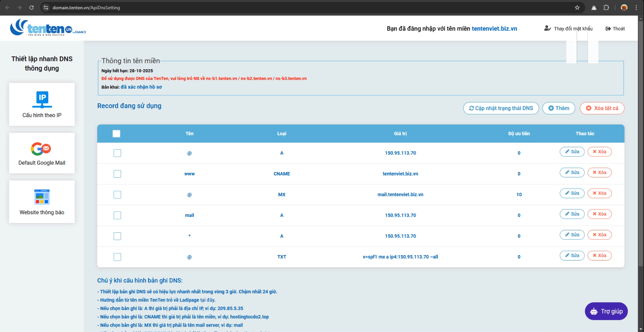Image resolution: width=644 pixels, height=332 pixels.
Task: Click the user icon beside Thay đổi mật khẩu
Action: (x=547, y=28)
